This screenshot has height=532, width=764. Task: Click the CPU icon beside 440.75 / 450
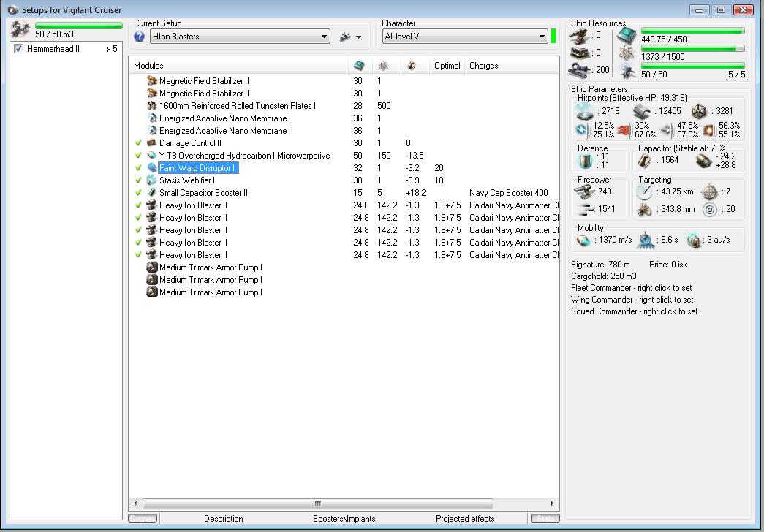coord(627,36)
